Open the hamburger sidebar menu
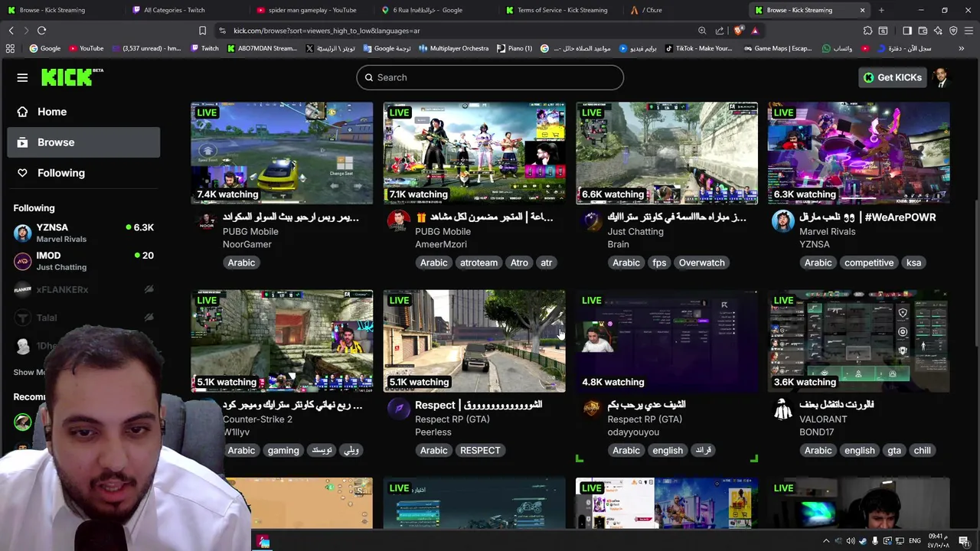 [22, 77]
